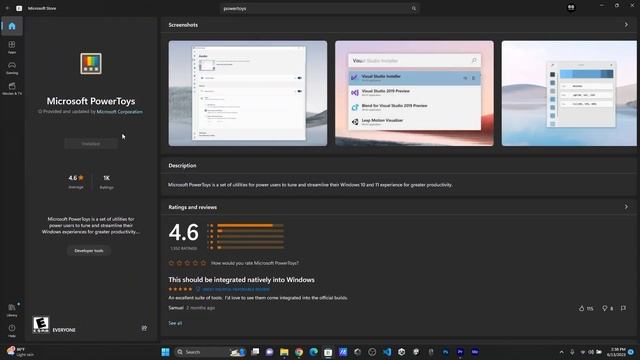Open Visual Studio Code from the taskbar
The image size is (640, 360).
click(x=387, y=352)
